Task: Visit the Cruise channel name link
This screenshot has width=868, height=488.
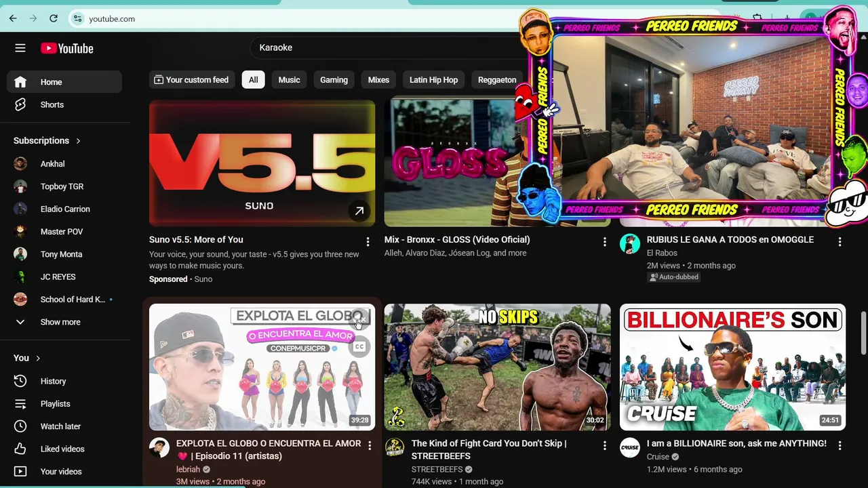Action: pos(658,456)
